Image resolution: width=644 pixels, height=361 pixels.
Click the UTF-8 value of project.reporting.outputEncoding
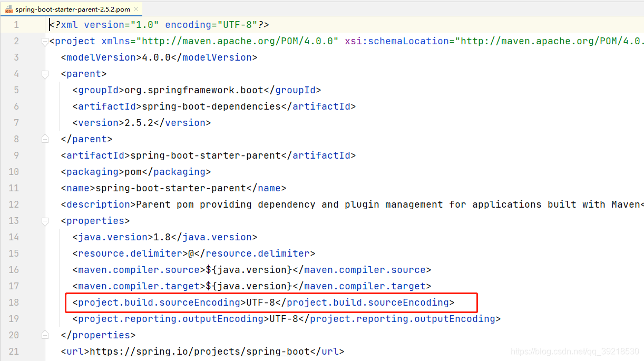click(284, 319)
